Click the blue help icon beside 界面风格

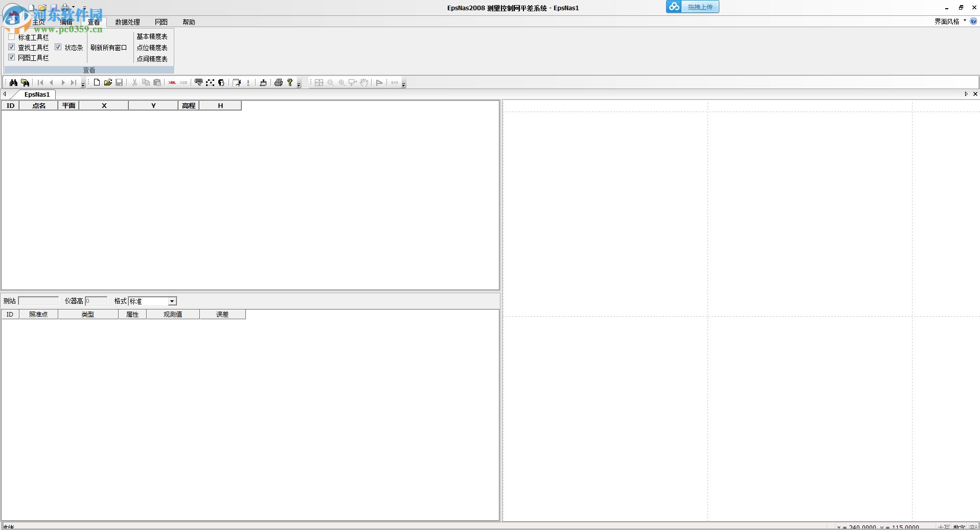pos(973,21)
